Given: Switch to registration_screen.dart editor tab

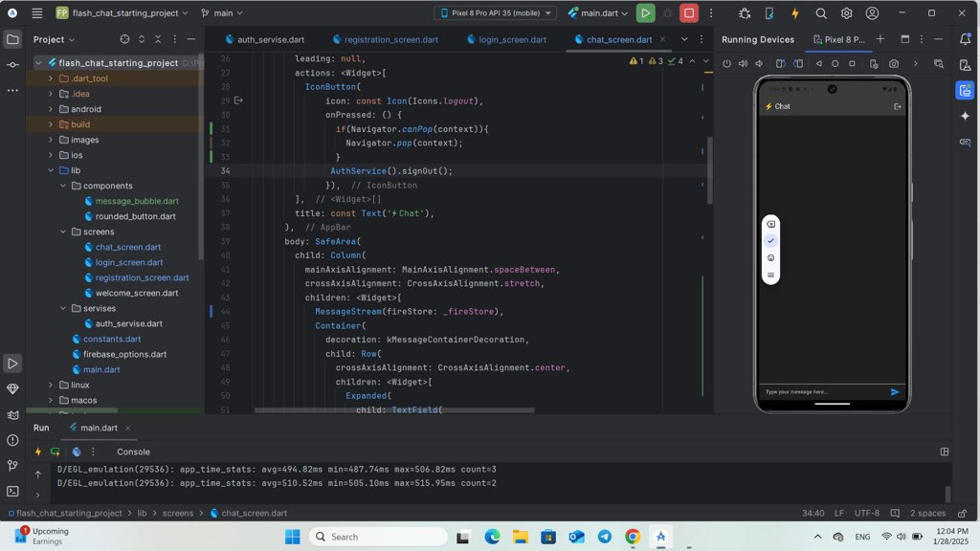Looking at the screenshot, I should coord(386,39).
